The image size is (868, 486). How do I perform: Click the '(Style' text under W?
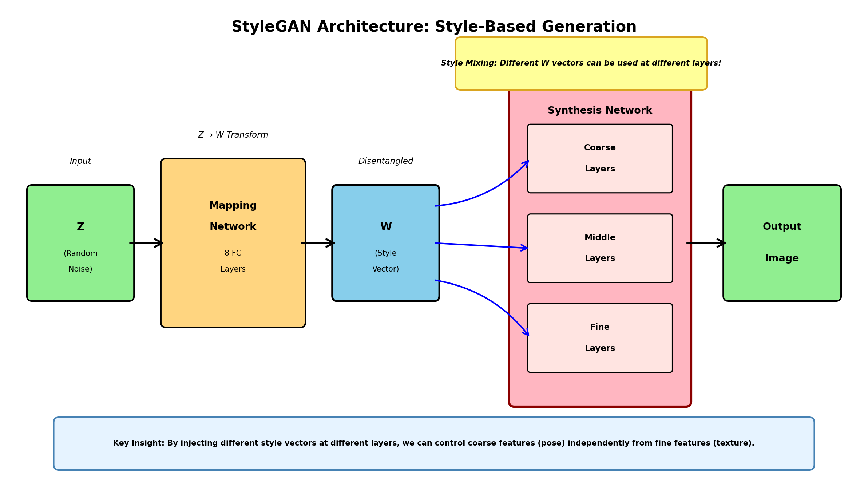click(386, 253)
